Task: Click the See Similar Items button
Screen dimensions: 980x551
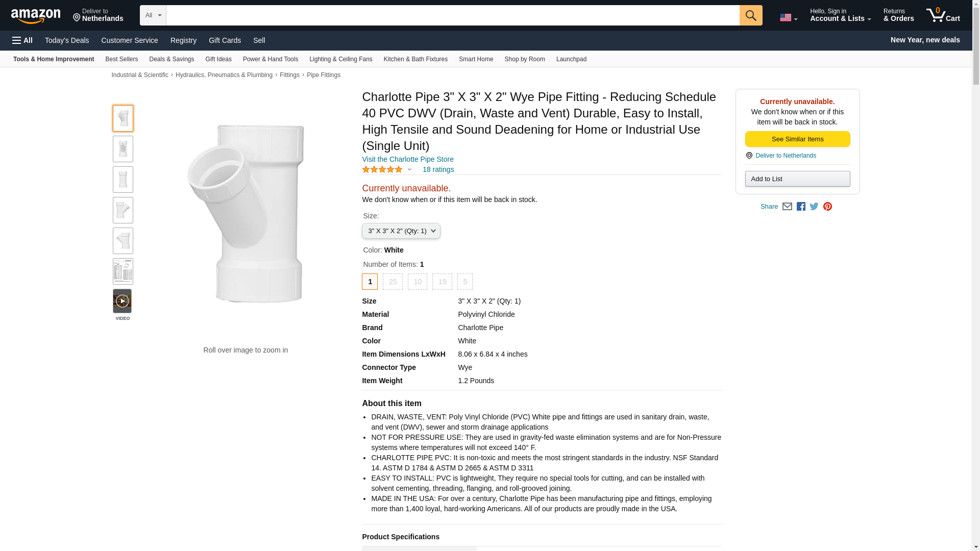Action: coord(797,139)
